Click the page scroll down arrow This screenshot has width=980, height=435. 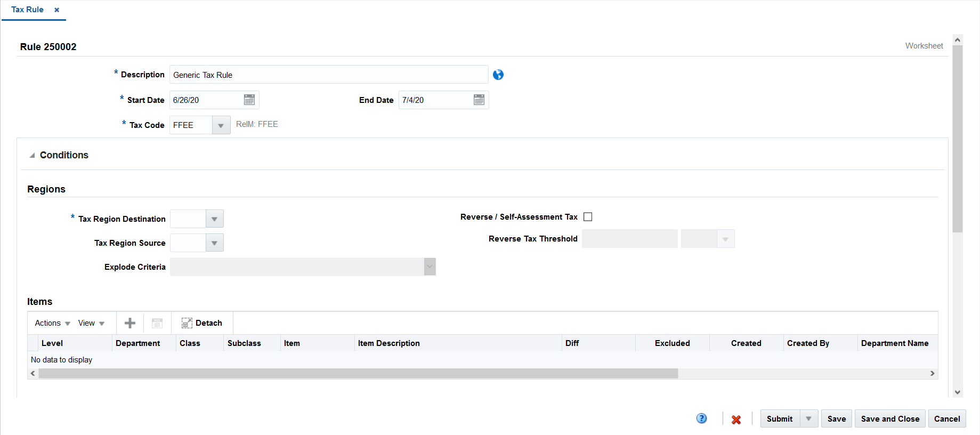pyautogui.click(x=958, y=392)
